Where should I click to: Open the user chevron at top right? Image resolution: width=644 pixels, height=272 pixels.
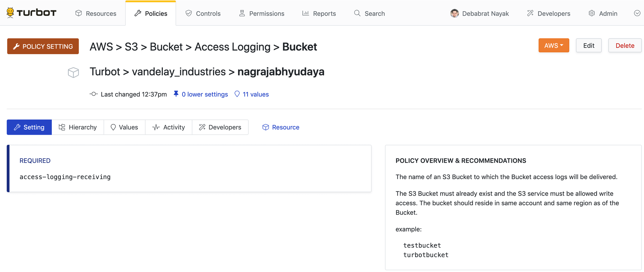tap(637, 13)
